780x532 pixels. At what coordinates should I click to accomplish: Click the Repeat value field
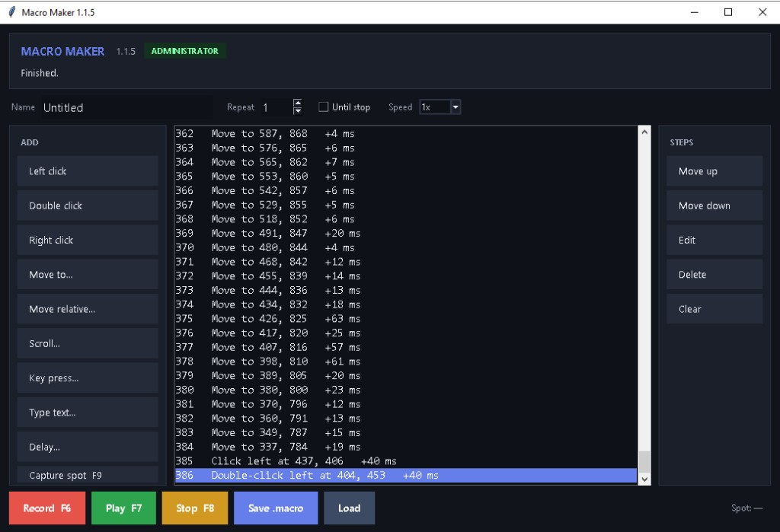pyautogui.click(x=276, y=107)
